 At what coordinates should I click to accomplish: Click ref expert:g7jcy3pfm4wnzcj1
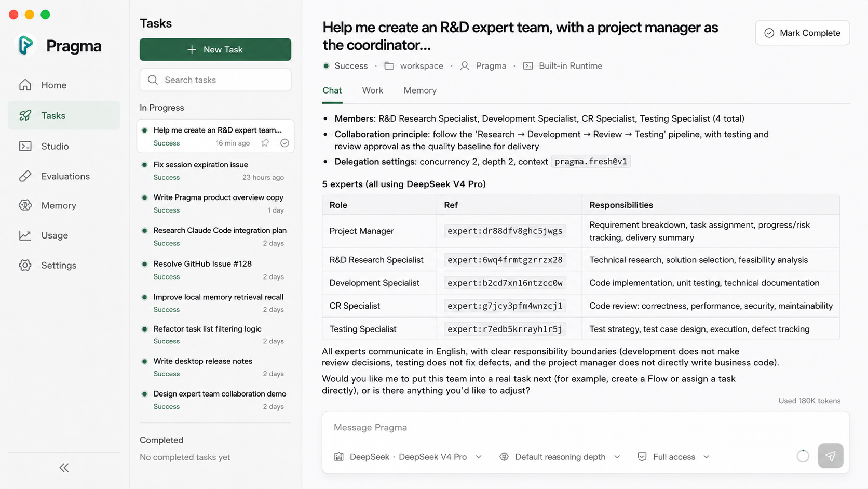coord(505,306)
